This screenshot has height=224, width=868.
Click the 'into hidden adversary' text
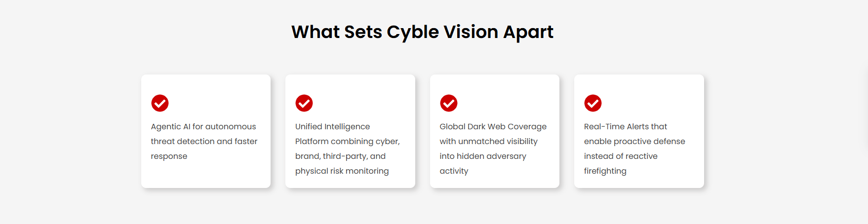click(x=482, y=156)
